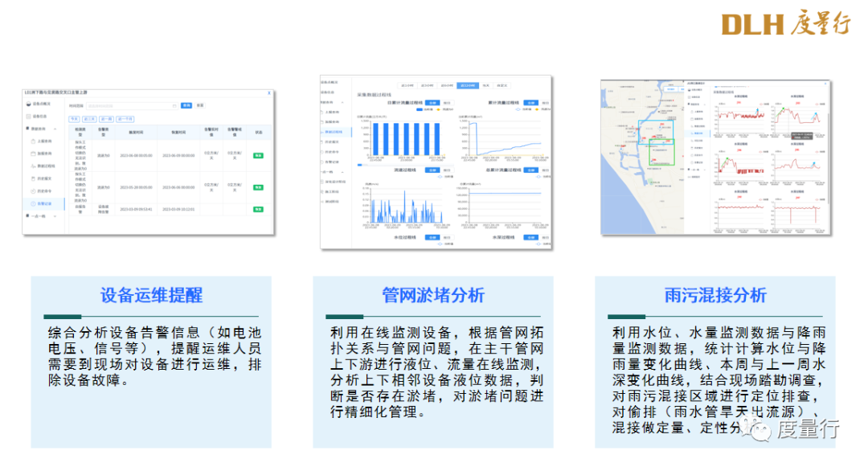This screenshot has height=467, width=868.
Task: Click first green status tag in alarm table
Action: 258,155
